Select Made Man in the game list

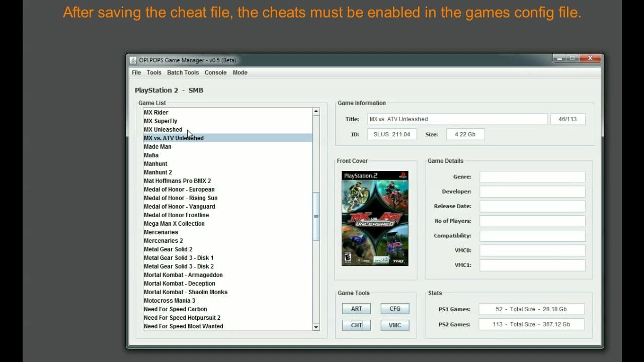(x=227, y=147)
